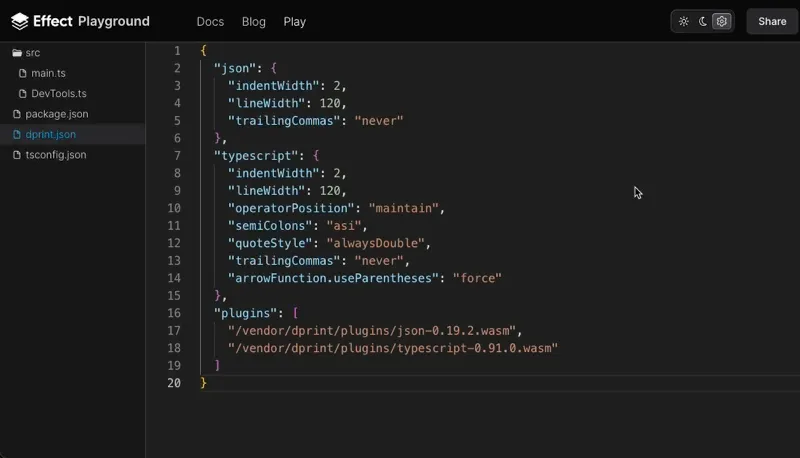Open package.json in the file tree

point(56,114)
